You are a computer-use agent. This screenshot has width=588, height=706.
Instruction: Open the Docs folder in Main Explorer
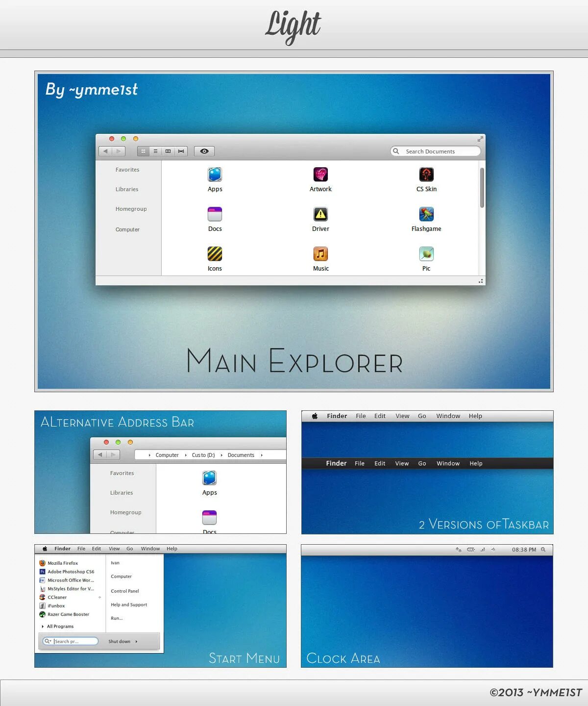click(215, 214)
